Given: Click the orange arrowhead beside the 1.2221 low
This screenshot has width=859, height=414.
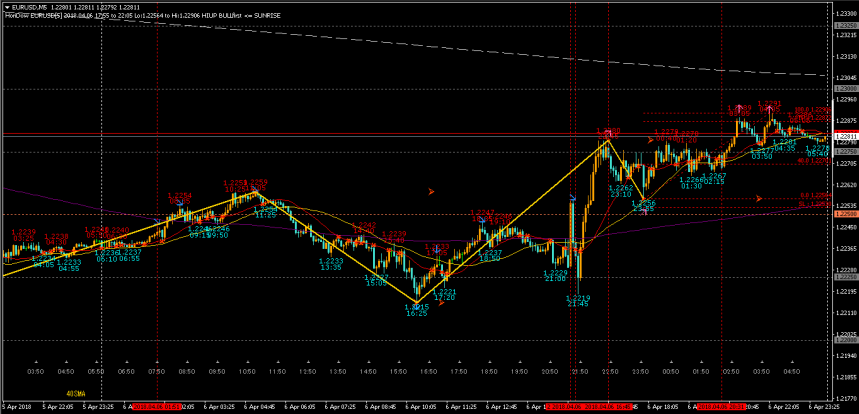Looking at the screenshot, I should point(441,302).
